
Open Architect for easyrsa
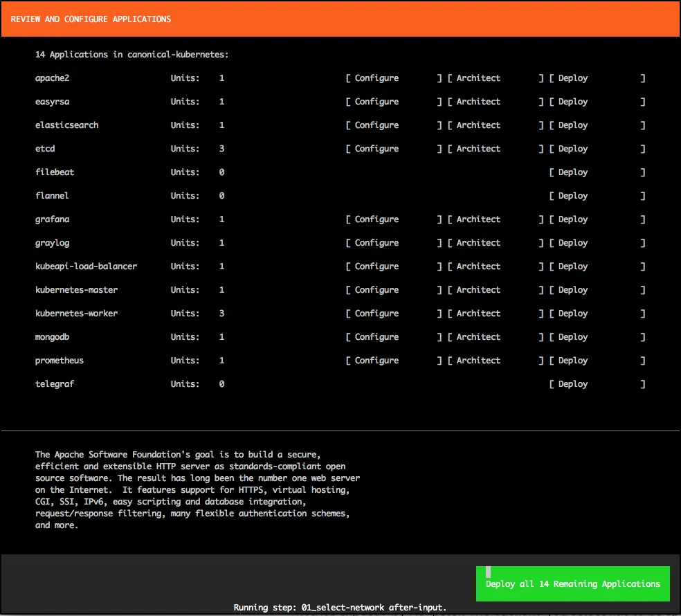pos(478,102)
